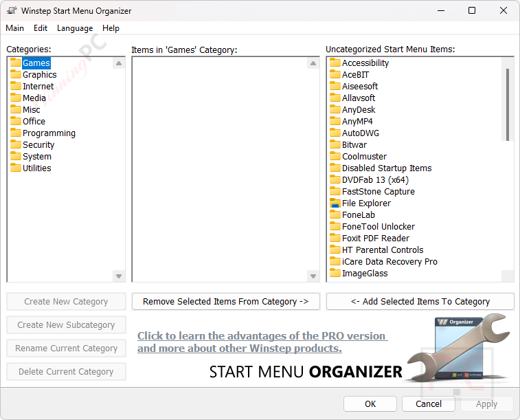
Task: Maximize the Winstep Start Menu Organizer window
Action: 472,10
